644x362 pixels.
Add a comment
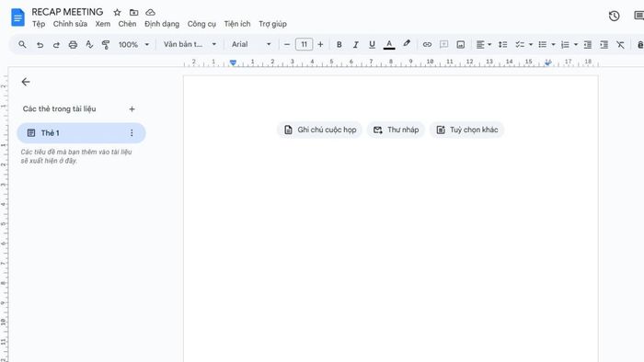coord(444,45)
